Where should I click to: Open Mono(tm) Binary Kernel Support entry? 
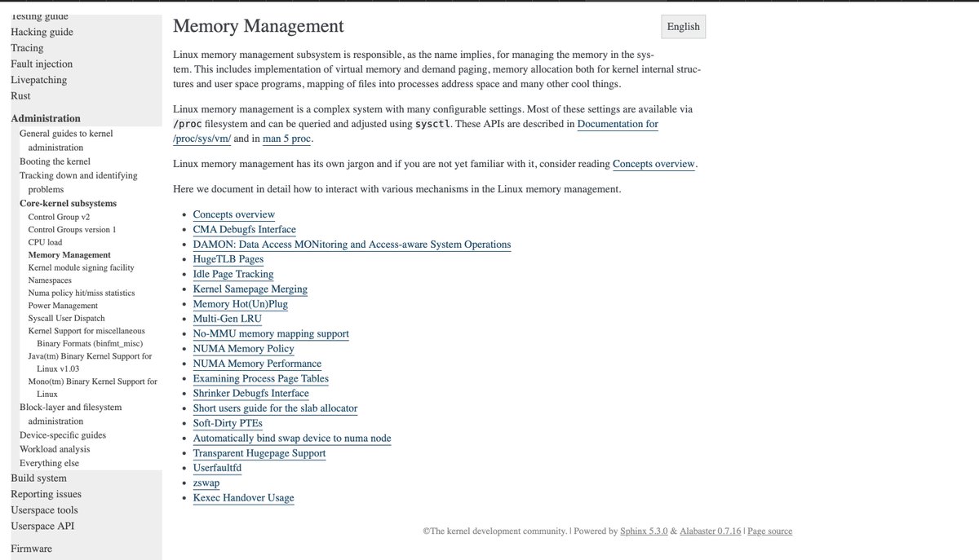tap(93, 387)
